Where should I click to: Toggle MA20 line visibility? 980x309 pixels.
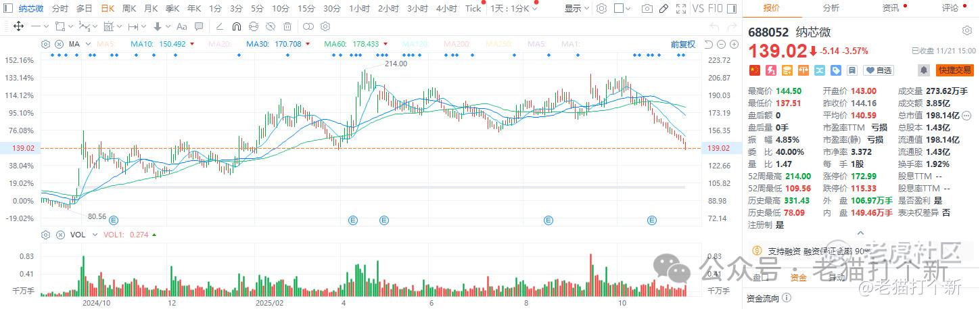tap(221, 44)
